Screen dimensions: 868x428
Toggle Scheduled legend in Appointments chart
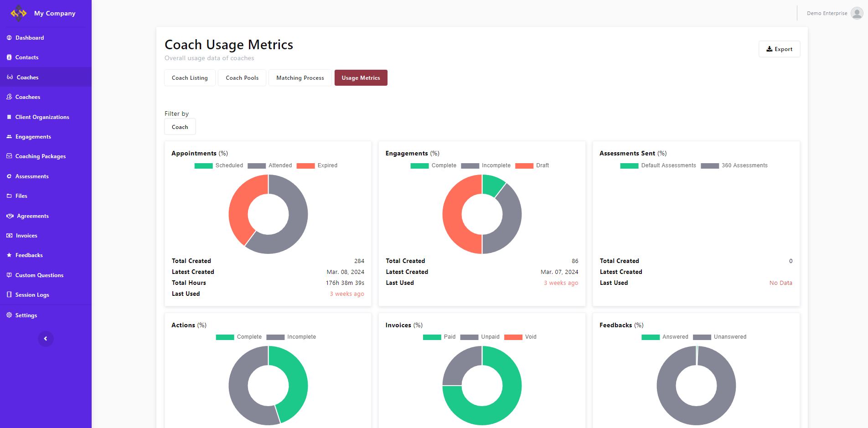click(219, 165)
